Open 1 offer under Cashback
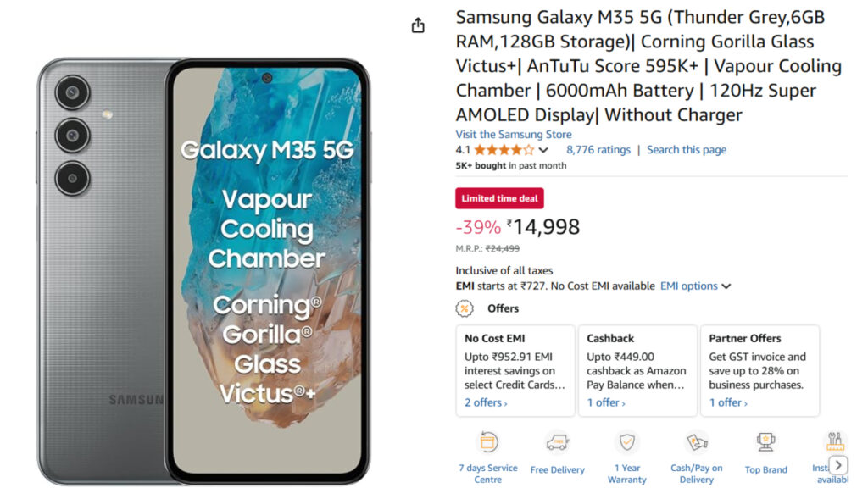This screenshot has height=488, width=868. click(604, 402)
